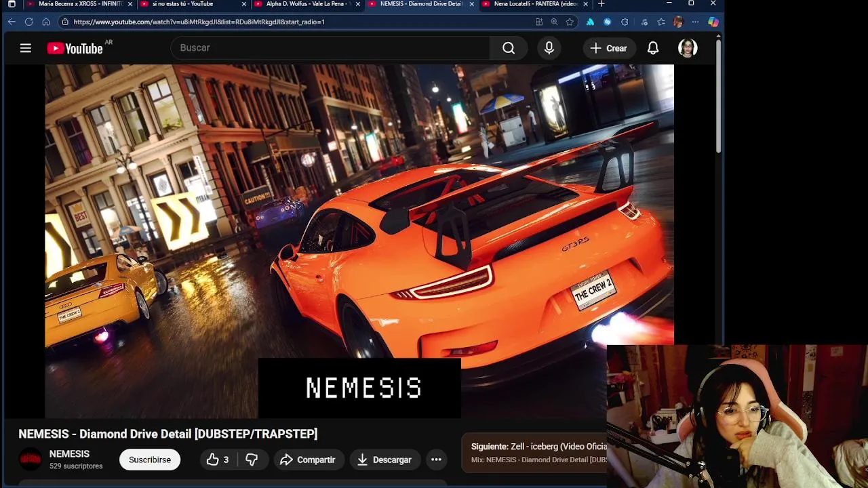Start voice search with microphone icon
This screenshot has height=488, width=868.
coord(549,48)
